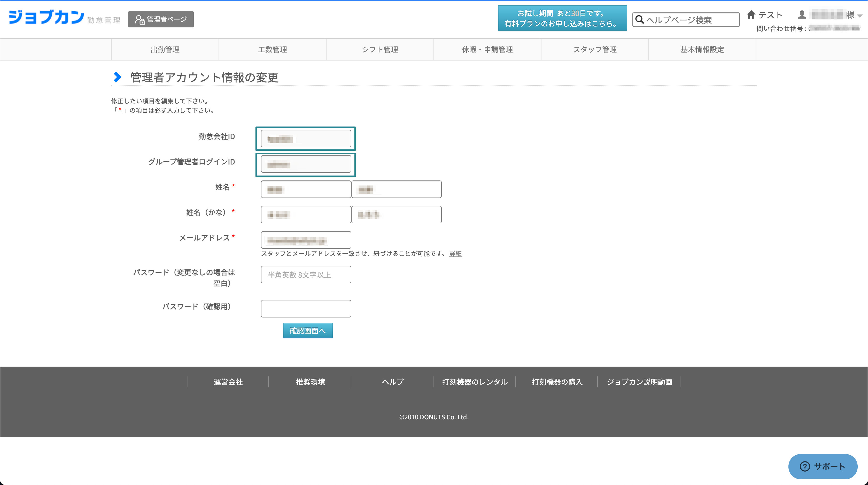Open the シフト管理 menu
Image resolution: width=868 pixels, height=485 pixels.
click(380, 50)
